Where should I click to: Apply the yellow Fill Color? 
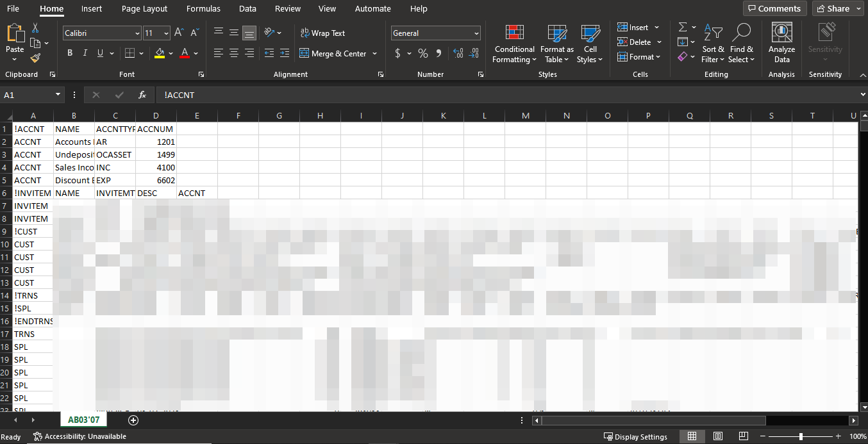coord(160,53)
